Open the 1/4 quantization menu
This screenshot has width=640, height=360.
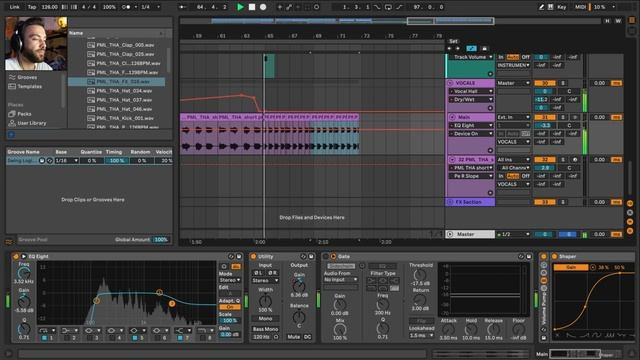pyautogui.click(x=150, y=7)
